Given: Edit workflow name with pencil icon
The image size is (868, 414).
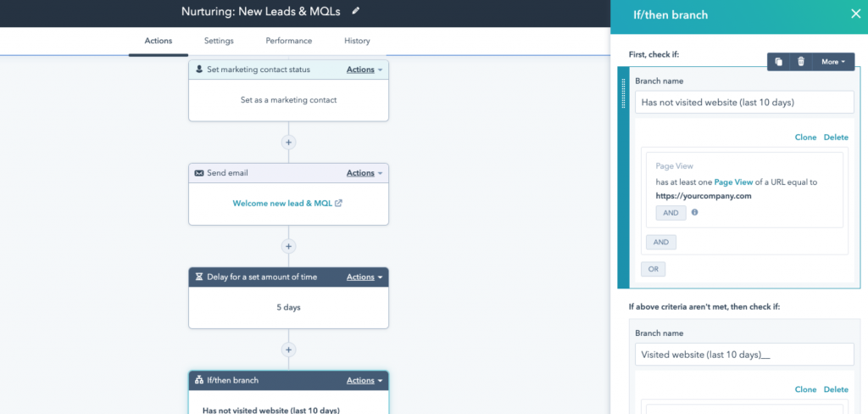Looking at the screenshot, I should pos(355,10).
